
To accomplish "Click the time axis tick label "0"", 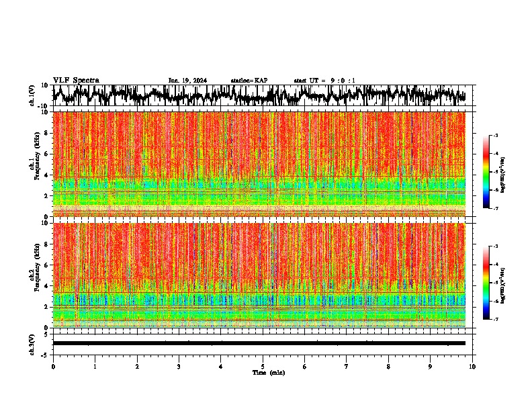I will [x=53, y=367].
